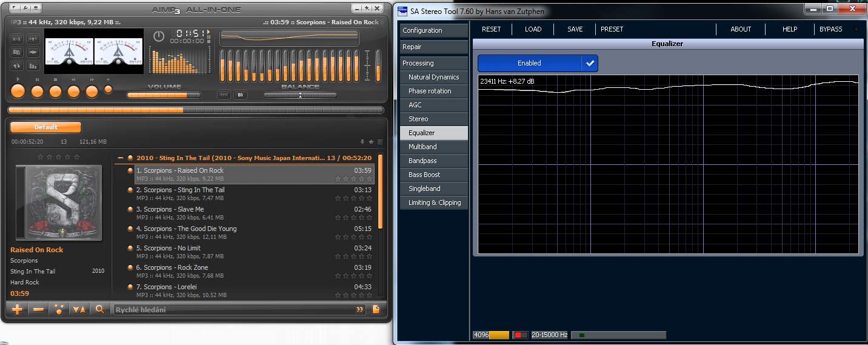Screen dimensions: 868x345
Task: Open the PRESET menu in Stereo Tool
Action: 612,29
